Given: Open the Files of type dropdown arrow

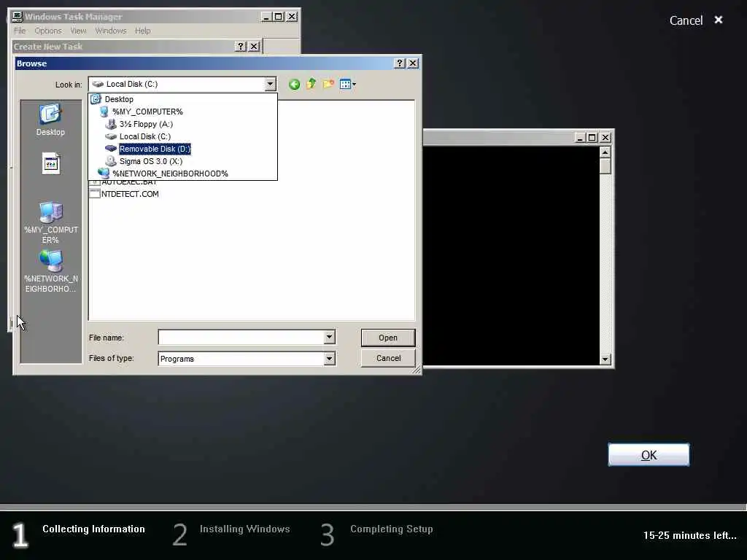Looking at the screenshot, I should (x=329, y=359).
